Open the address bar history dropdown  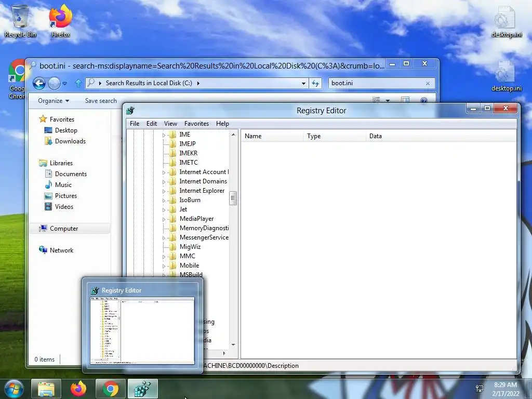pos(303,83)
